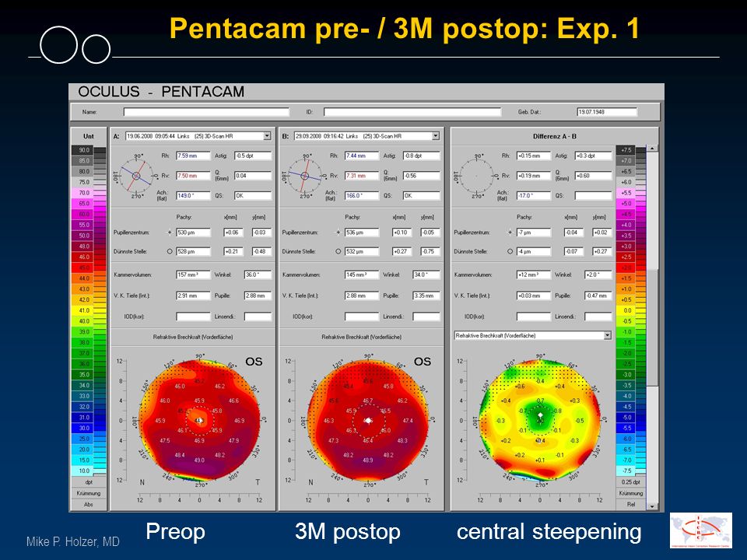Click '0.25 dpt' button under right scale

(631, 482)
